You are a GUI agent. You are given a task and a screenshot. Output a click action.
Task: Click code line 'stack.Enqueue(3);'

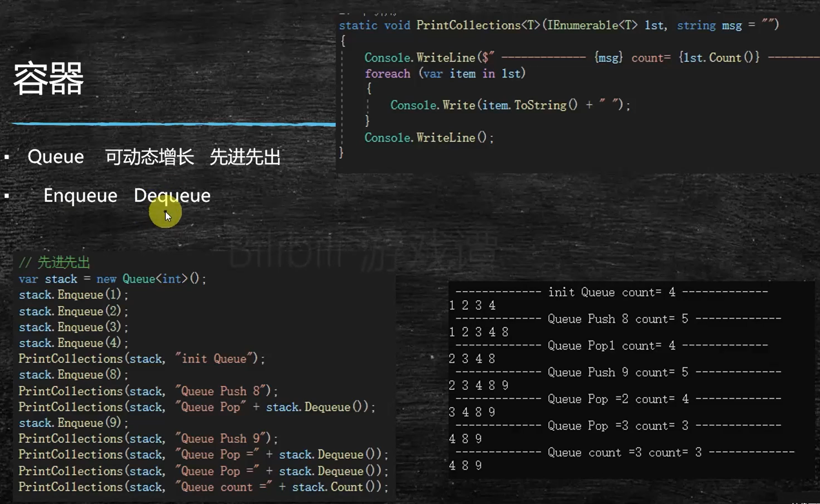coord(74,327)
